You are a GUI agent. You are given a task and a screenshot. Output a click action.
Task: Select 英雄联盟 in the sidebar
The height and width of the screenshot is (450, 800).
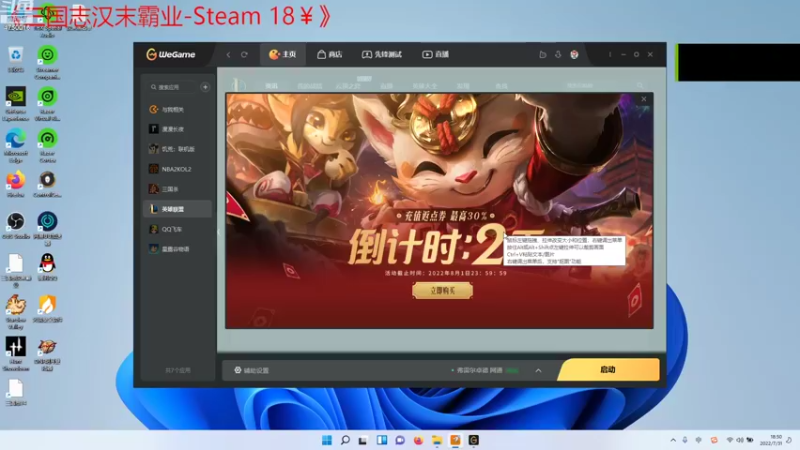point(178,209)
